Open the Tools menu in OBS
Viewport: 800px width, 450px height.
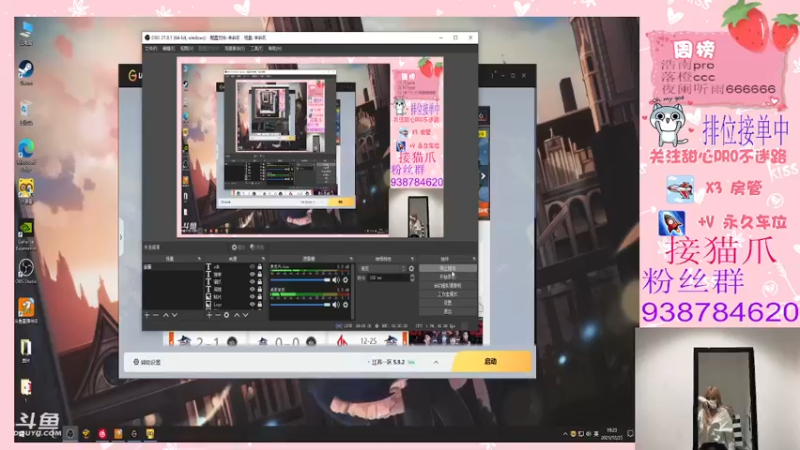(x=256, y=48)
